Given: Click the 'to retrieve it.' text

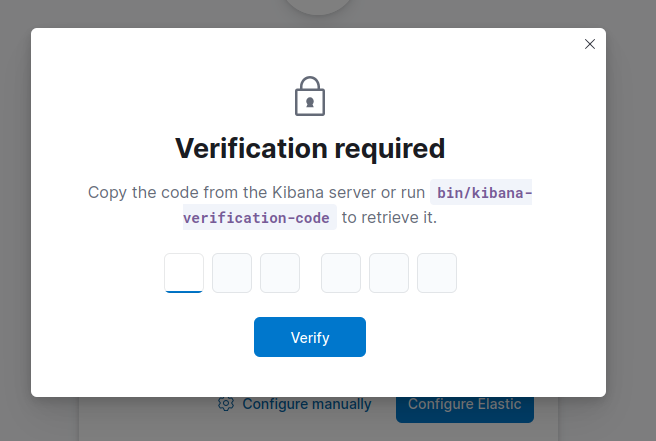Looking at the screenshot, I should click(390, 218).
